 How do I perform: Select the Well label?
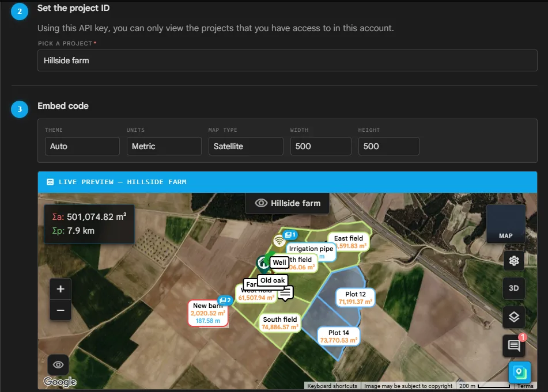(279, 262)
